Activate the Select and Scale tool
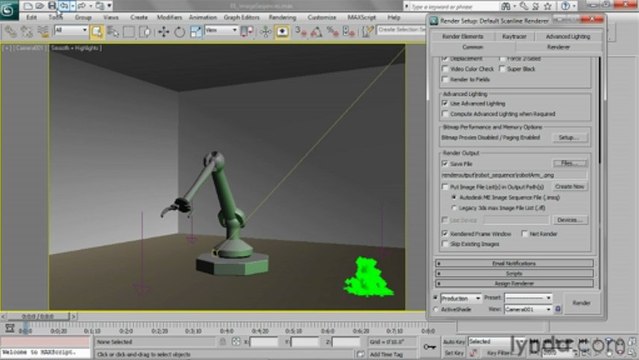Image resolution: width=639 pixels, height=360 pixels. pyautogui.click(x=196, y=32)
